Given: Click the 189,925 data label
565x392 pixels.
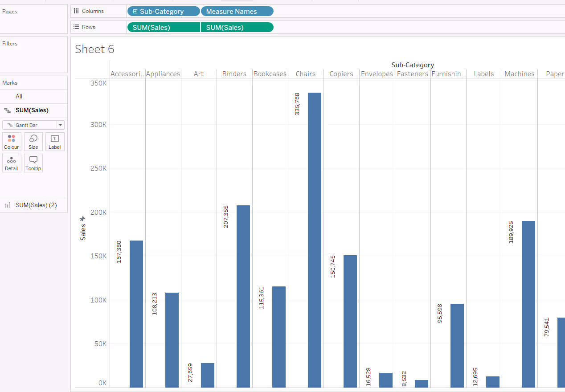Looking at the screenshot, I should pos(511,232).
